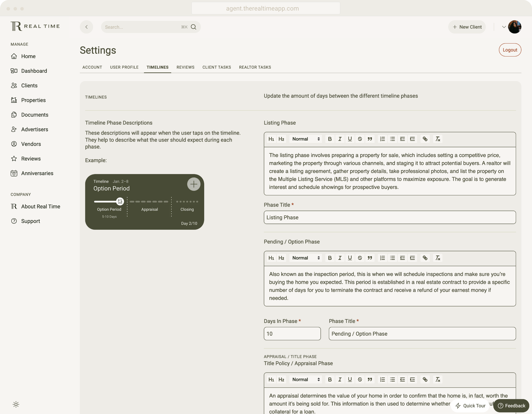The height and width of the screenshot is (414, 532).
Task: Select the Normal paragraph style dropdown in Listing Phase
Action: [305, 139]
